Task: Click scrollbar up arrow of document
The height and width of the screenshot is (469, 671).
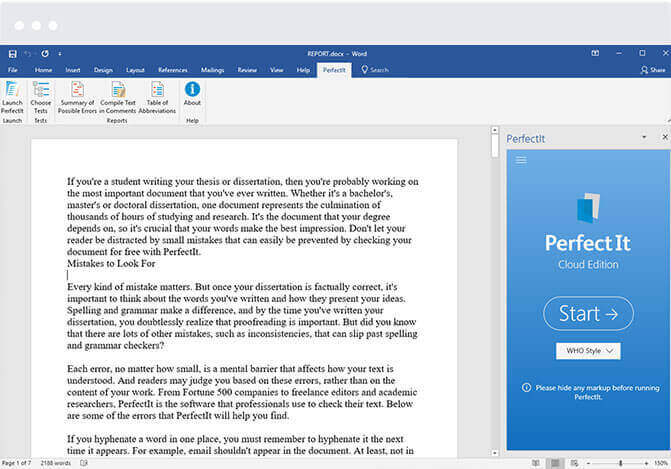Action: (x=495, y=130)
